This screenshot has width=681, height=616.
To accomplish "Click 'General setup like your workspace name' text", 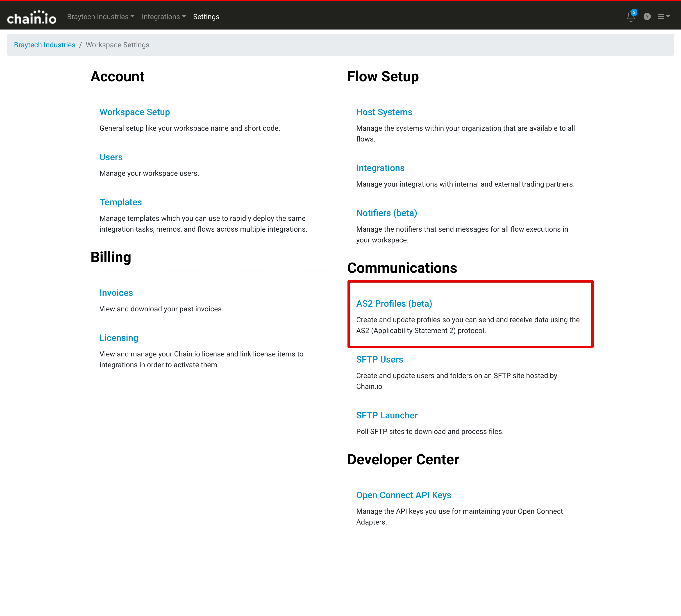I will point(190,128).
